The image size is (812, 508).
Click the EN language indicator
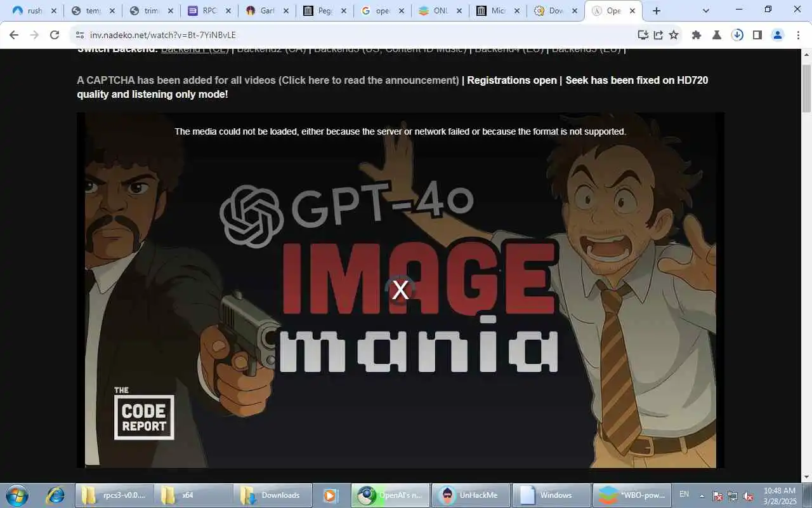click(x=684, y=494)
